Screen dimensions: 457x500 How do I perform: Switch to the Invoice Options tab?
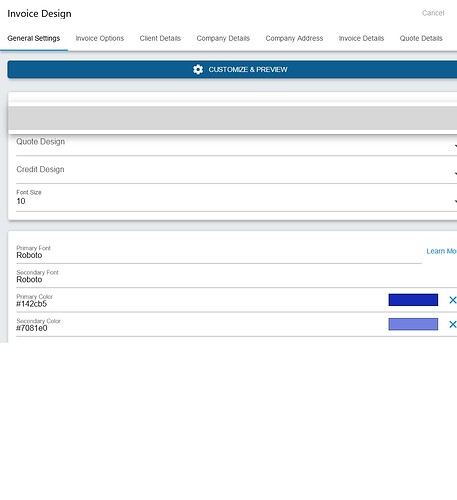coord(100,38)
